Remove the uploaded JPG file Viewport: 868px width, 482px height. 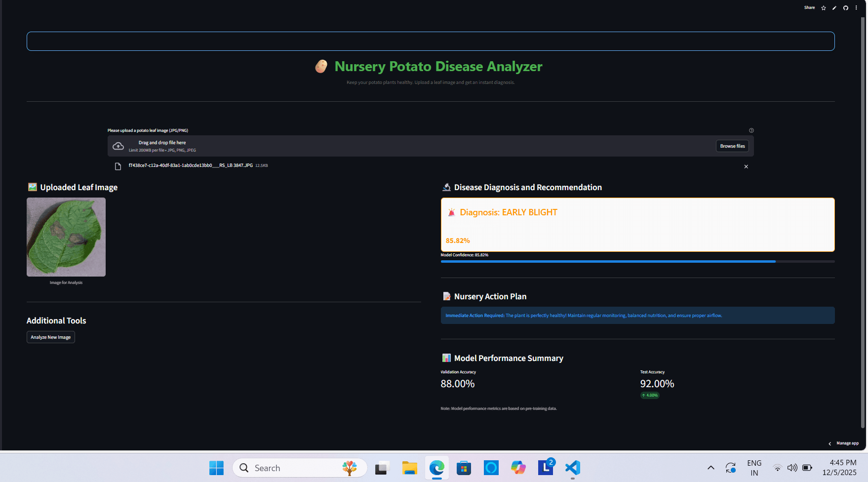[x=746, y=167]
